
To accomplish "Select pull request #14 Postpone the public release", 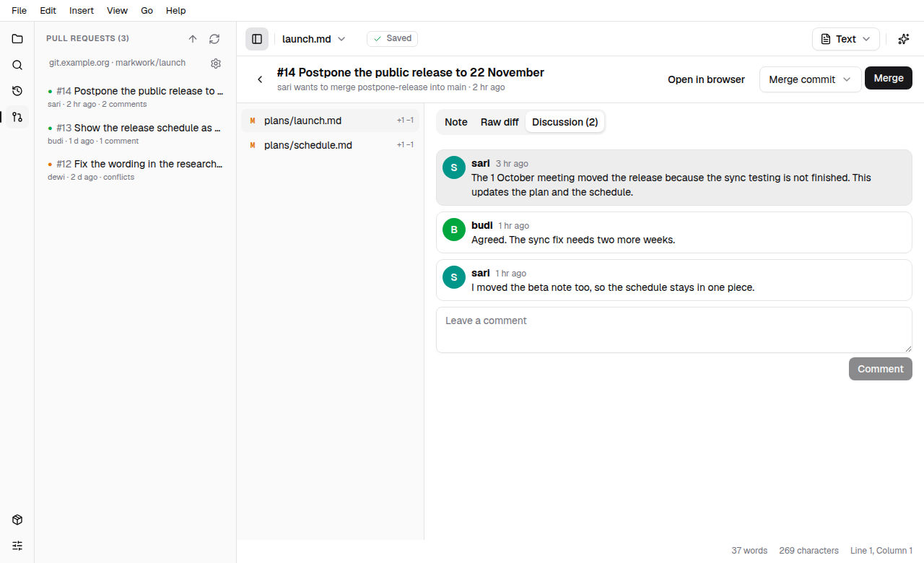I will (136, 97).
